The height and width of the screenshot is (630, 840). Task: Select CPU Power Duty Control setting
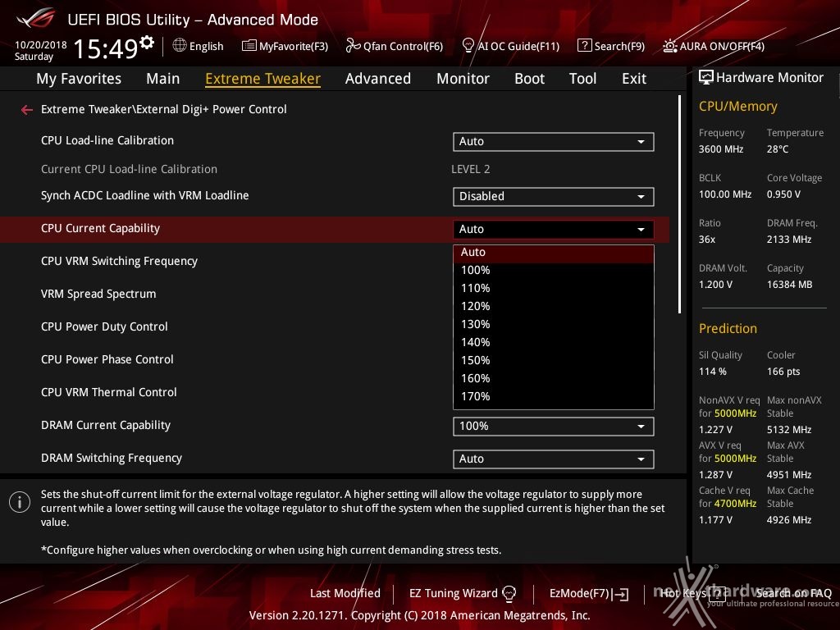click(x=104, y=326)
